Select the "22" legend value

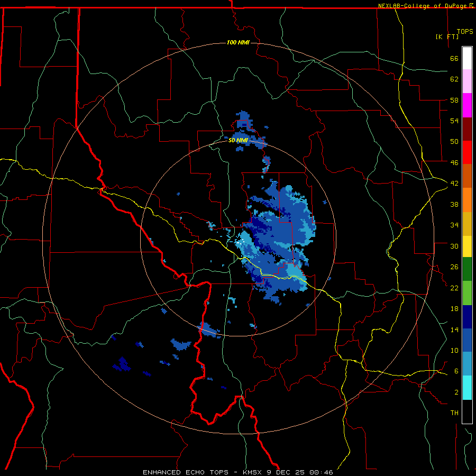click(454, 288)
